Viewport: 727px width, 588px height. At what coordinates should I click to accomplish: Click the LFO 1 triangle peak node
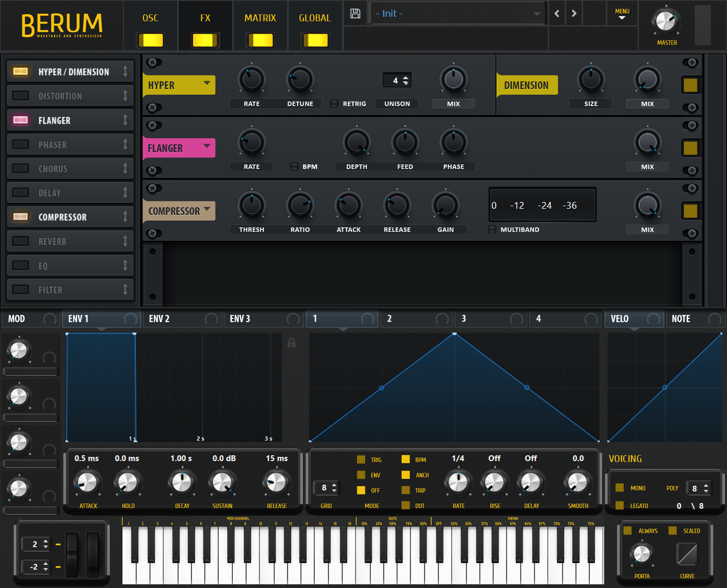(454, 334)
